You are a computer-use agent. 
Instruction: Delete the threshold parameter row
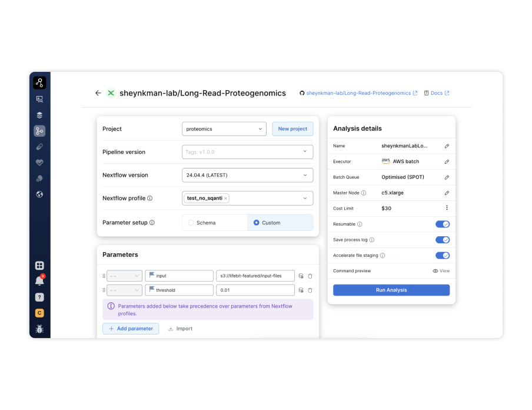[310, 290]
